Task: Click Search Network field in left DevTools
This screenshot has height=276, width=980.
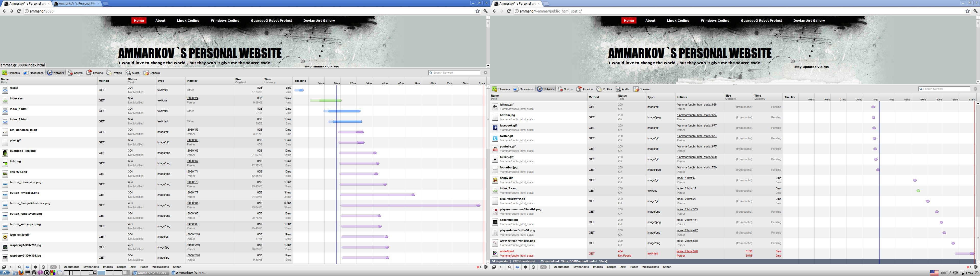Action: point(455,72)
